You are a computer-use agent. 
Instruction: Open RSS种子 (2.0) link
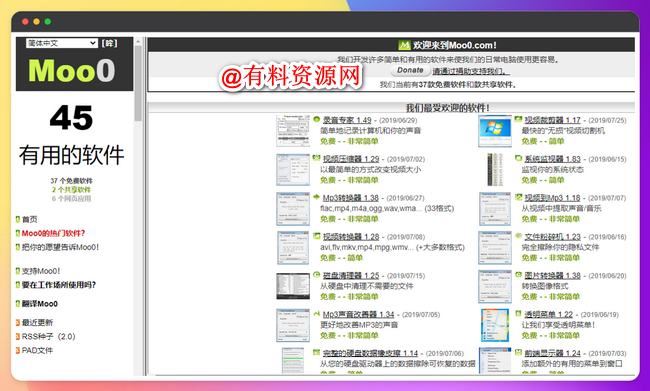click(x=49, y=336)
